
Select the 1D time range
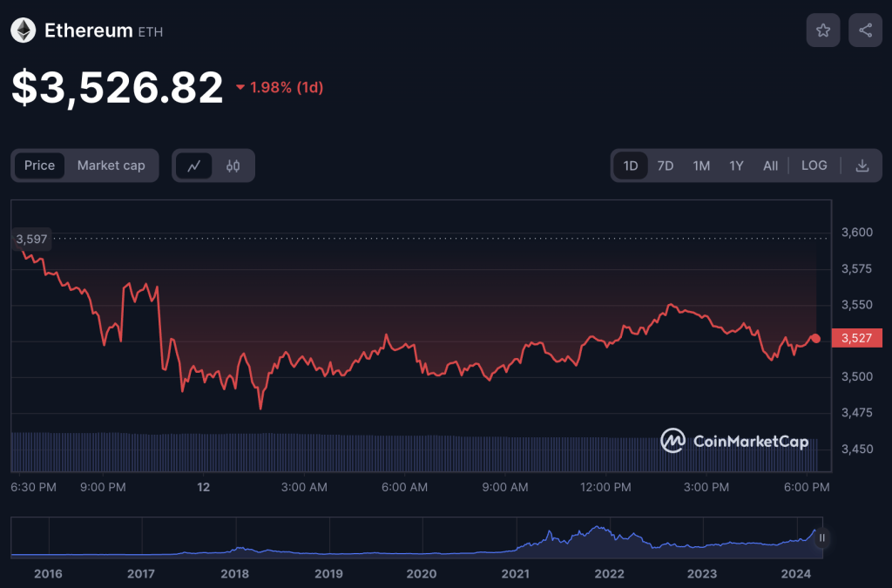[630, 166]
